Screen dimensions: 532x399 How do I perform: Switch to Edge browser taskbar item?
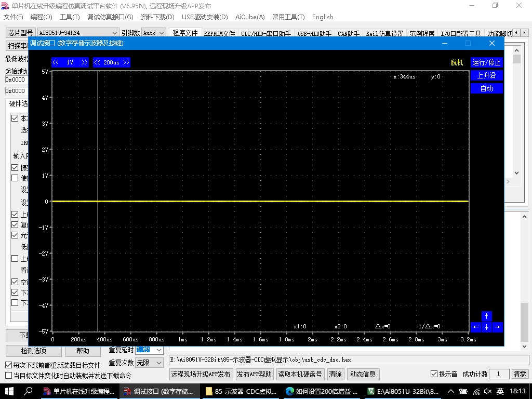pos(322,392)
